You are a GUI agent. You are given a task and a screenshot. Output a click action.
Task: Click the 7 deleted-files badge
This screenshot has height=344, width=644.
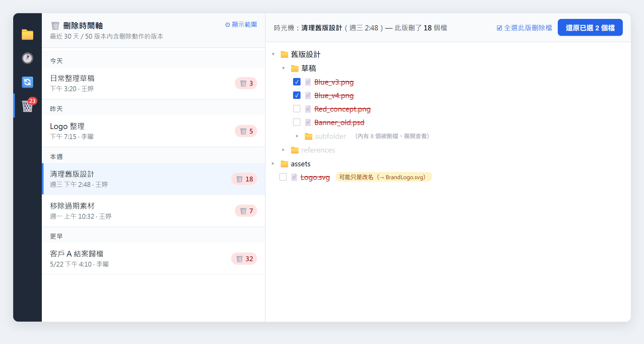[x=246, y=211]
